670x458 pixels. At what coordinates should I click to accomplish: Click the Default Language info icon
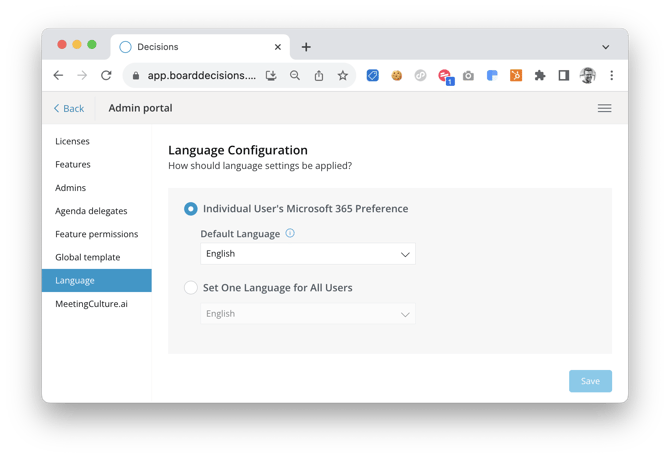pos(290,233)
